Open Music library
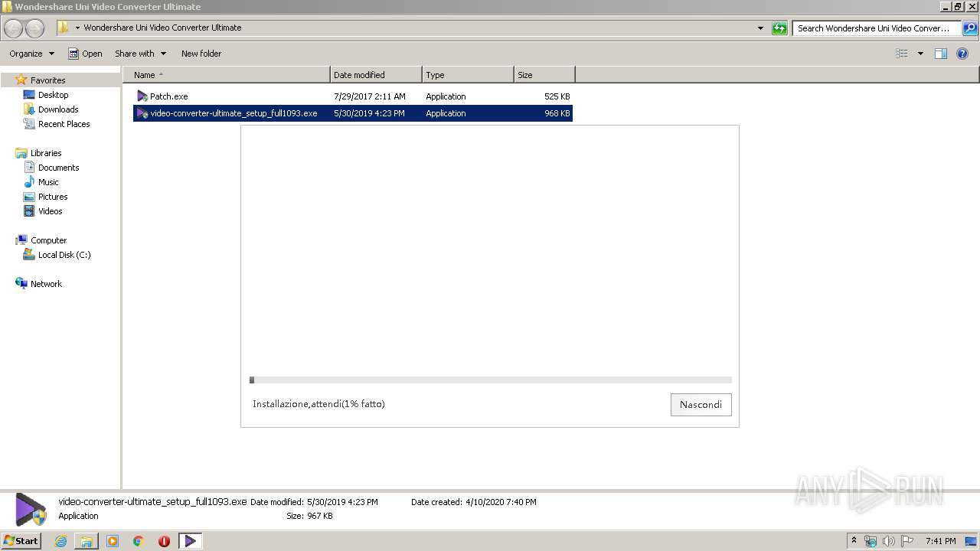 (48, 182)
